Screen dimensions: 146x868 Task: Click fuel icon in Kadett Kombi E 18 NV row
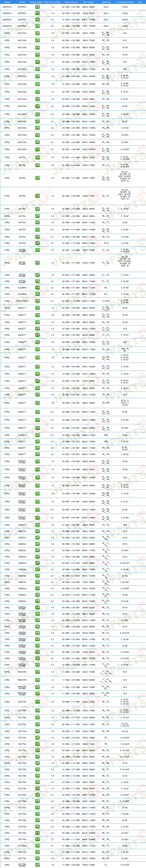[x=37, y=501]
